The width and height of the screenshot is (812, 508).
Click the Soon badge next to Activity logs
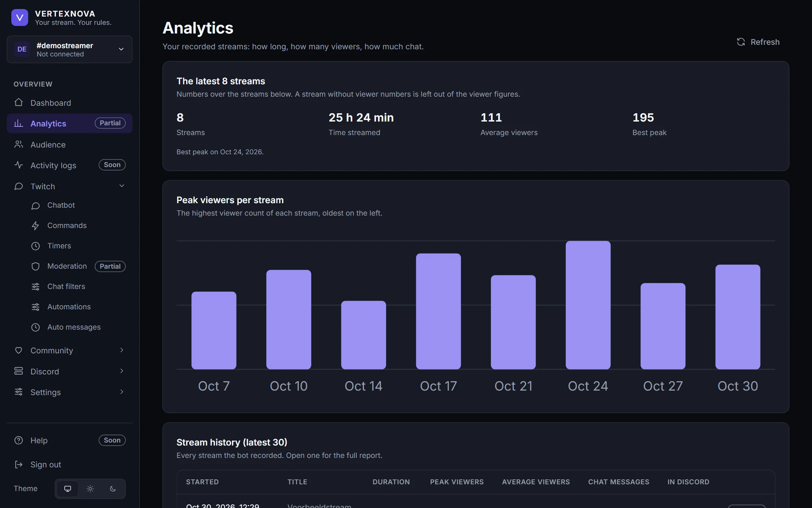tap(112, 165)
